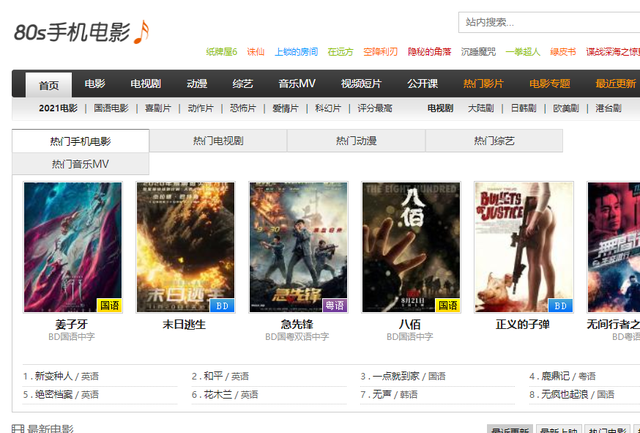Select 首页 in the navigation bar
The image size is (640, 433).
49,85
